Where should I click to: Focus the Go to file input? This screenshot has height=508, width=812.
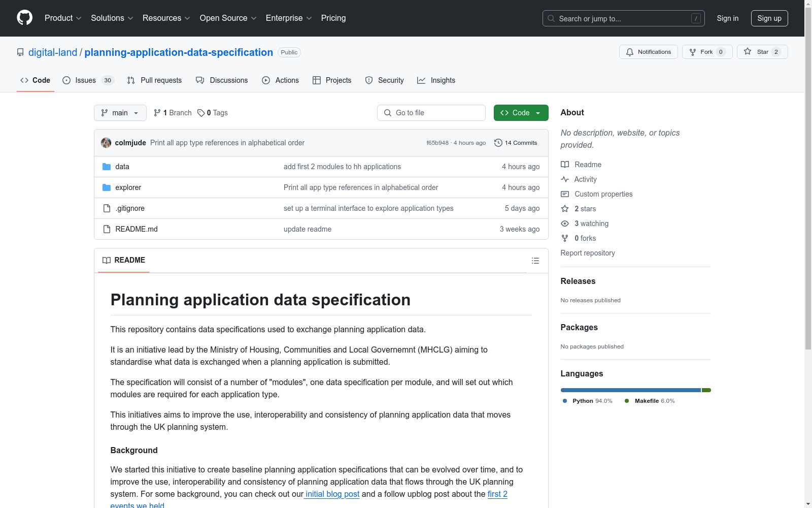[x=431, y=113]
